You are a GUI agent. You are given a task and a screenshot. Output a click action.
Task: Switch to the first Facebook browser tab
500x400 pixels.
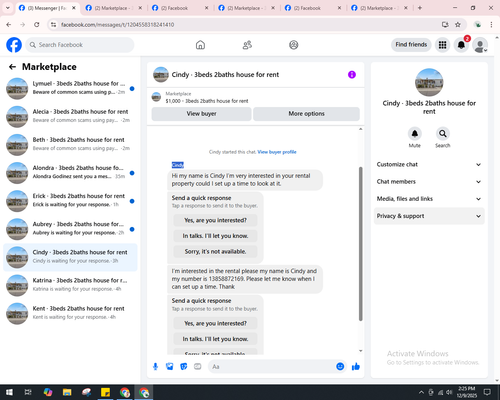pyautogui.click(x=180, y=8)
